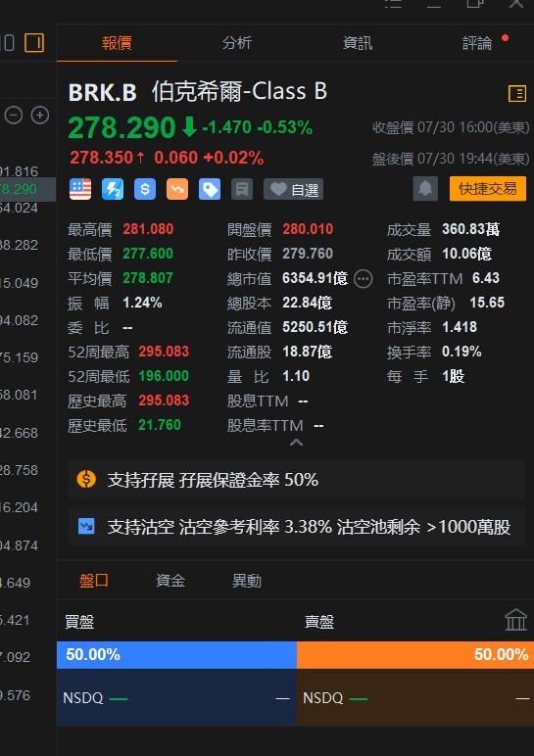Click the 平均價 value 278.807
This screenshot has width=534, height=756.
tap(148, 278)
